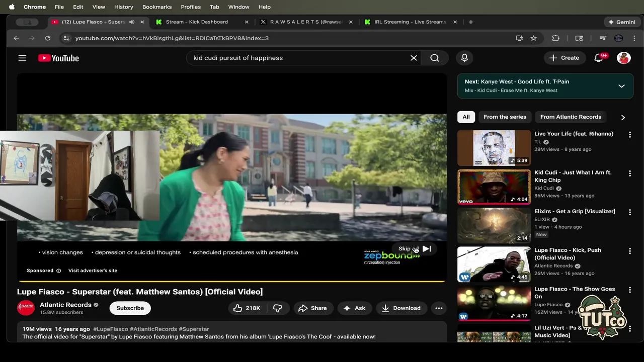Select the 'From the series' chip
Image resolution: width=644 pixels, height=362 pixels.
[x=505, y=117]
